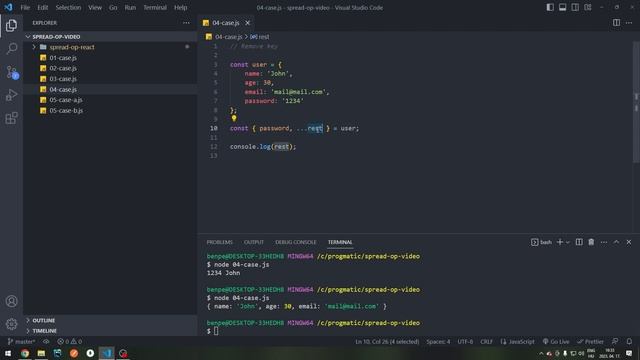The image size is (640, 360).
Task: Open the Accounts menu icon
Action: pos(11,301)
